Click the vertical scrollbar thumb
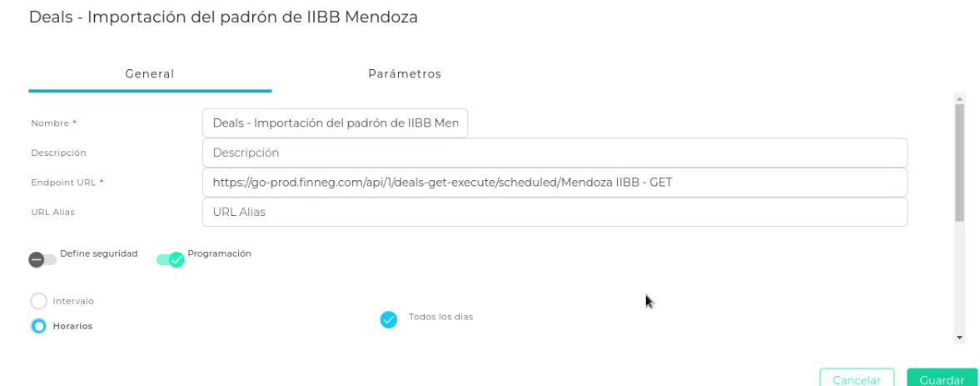 [959, 163]
